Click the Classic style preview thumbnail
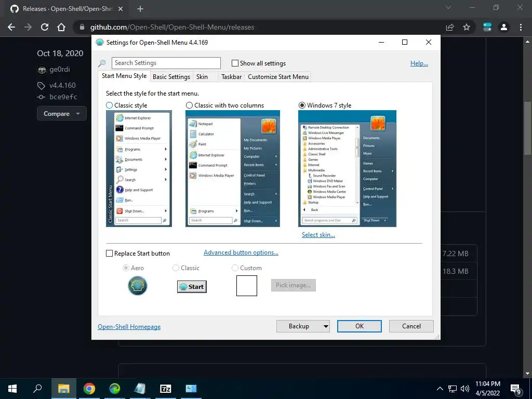The image size is (532, 399). 139,169
